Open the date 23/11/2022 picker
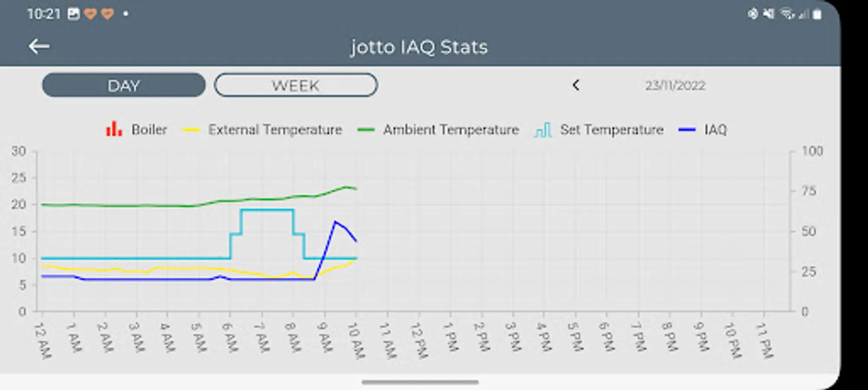The width and height of the screenshot is (868, 390). pos(675,85)
